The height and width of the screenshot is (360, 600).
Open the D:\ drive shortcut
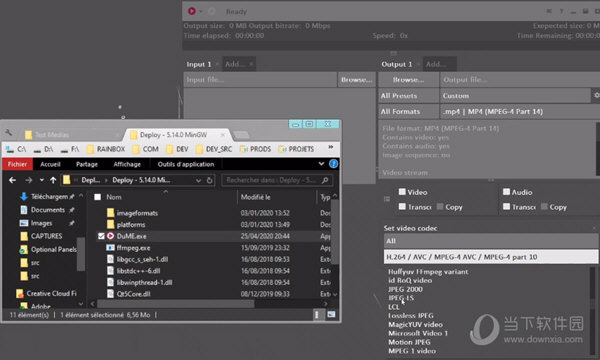coord(44,149)
